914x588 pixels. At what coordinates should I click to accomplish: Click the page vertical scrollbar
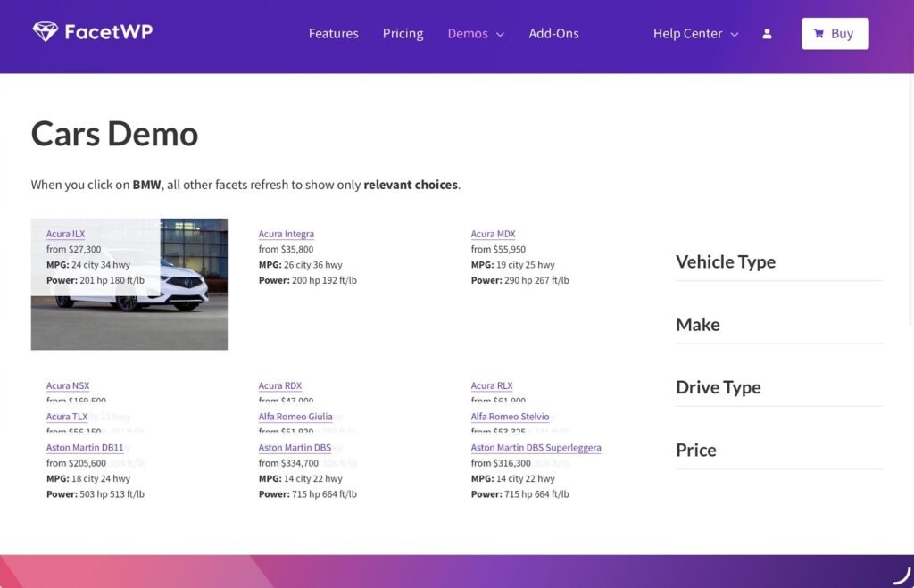[x=911, y=198]
